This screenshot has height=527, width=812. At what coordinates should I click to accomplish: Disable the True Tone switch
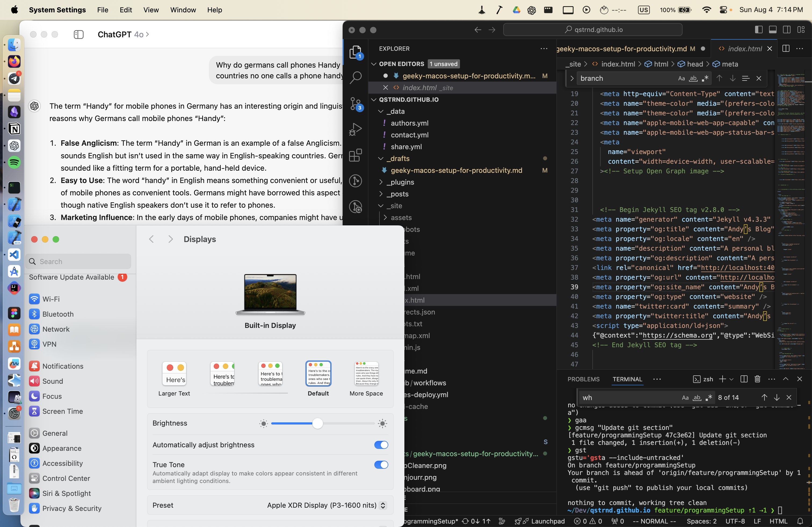pyautogui.click(x=381, y=465)
